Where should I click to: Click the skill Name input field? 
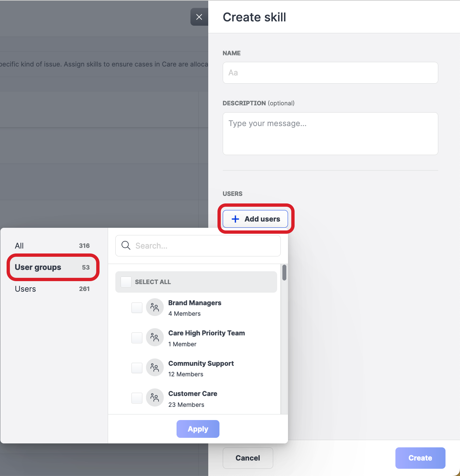pos(330,73)
